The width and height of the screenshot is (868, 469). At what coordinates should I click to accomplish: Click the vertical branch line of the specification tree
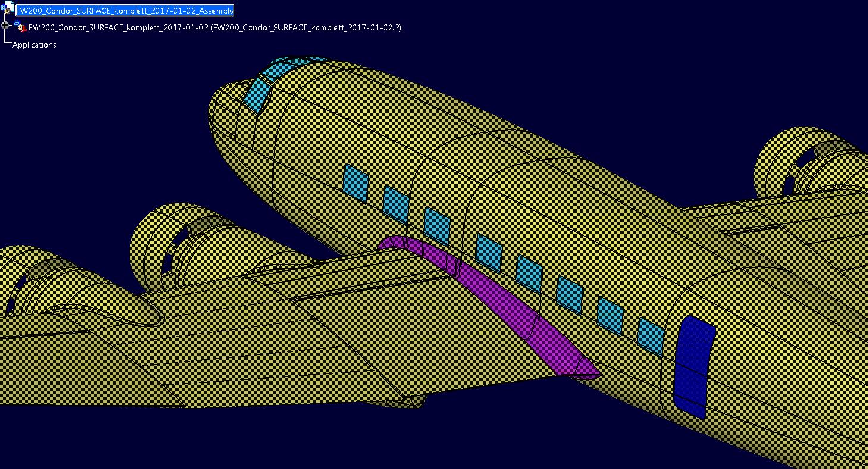(x=5, y=36)
